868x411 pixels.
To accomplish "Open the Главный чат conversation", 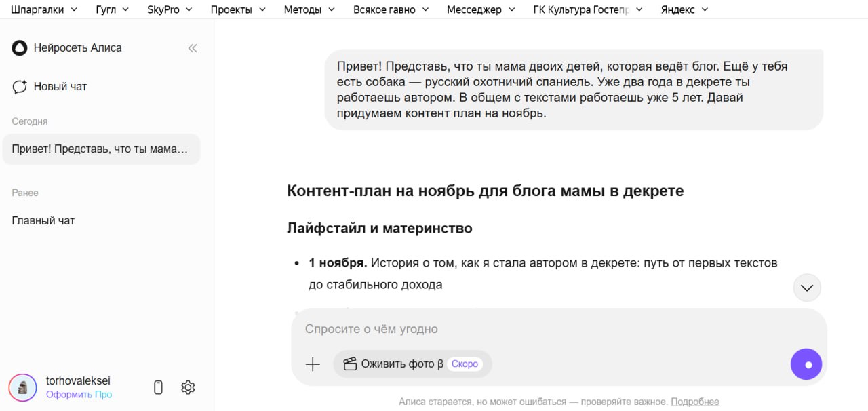I will pos(43,220).
